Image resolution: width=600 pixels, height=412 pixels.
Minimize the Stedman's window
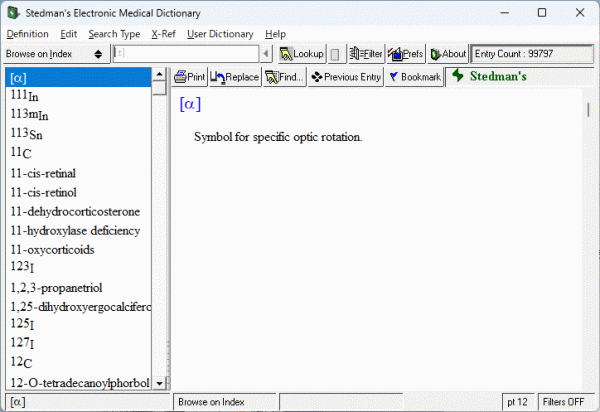[505, 13]
